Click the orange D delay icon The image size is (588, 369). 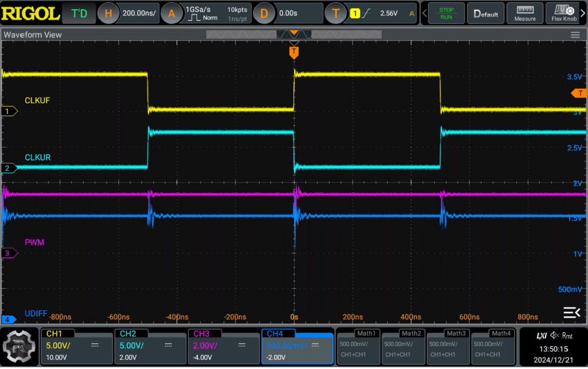tap(264, 14)
